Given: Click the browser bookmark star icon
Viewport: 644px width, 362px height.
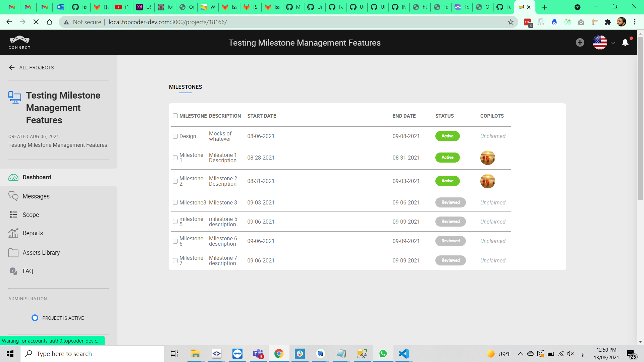Looking at the screenshot, I should point(511,22).
